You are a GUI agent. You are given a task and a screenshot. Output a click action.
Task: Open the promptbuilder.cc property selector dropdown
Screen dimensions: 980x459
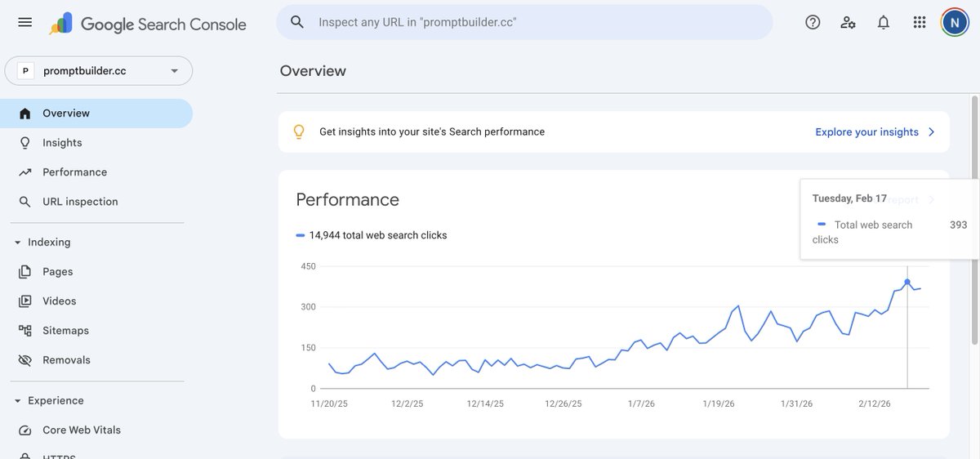(99, 71)
